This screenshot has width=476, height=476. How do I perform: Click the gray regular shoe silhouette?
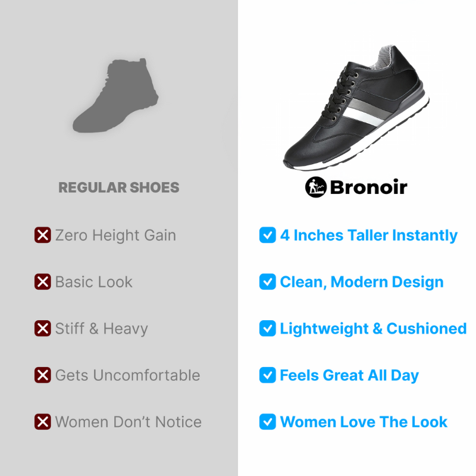pos(115,95)
